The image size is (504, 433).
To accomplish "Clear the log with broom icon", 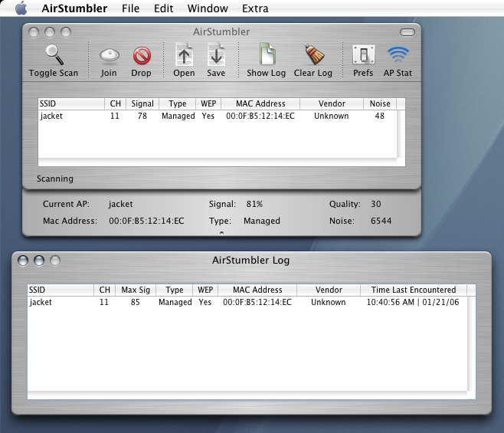I will [313, 56].
